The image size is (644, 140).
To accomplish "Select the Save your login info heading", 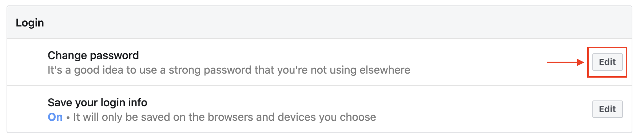I will [98, 103].
